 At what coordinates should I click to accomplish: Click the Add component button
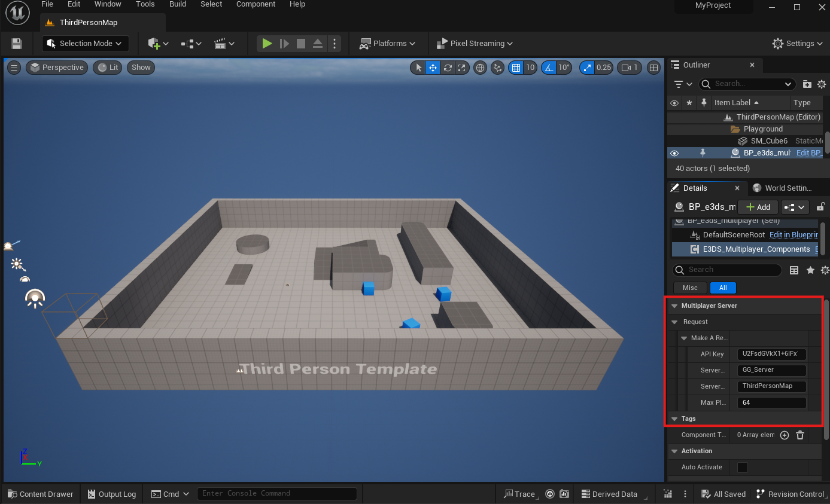pyautogui.click(x=758, y=207)
